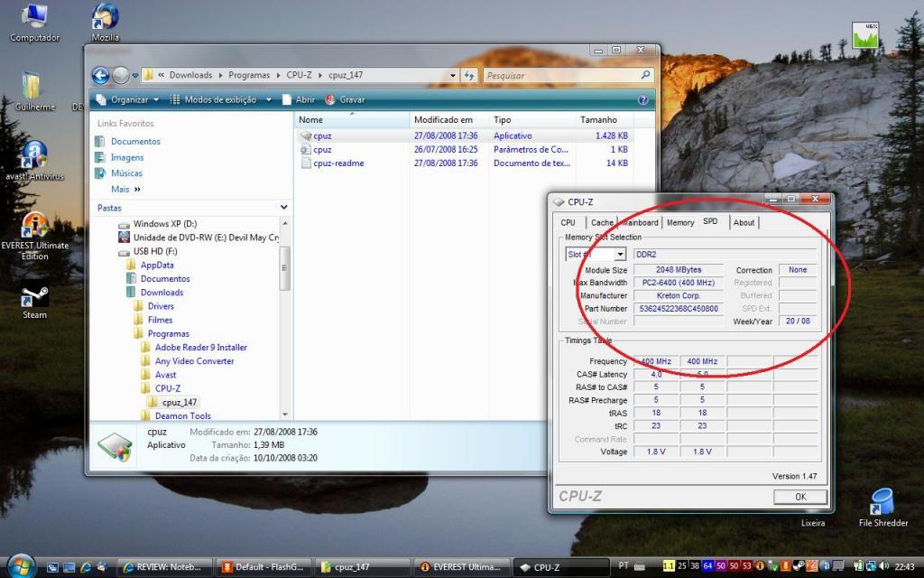
Task: Open Any Video Converter folder in the tree
Action: (188, 361)
